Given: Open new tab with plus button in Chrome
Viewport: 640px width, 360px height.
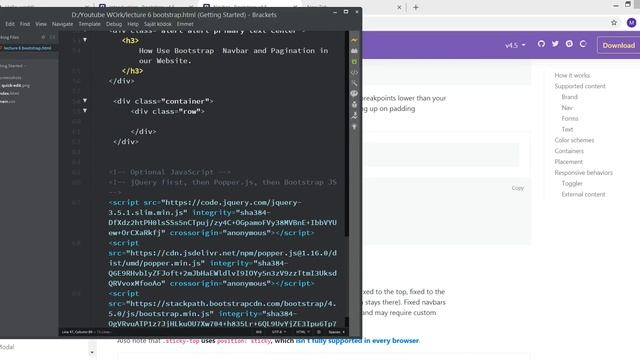Looking at the screenshot, I should [x=416, y=7].
